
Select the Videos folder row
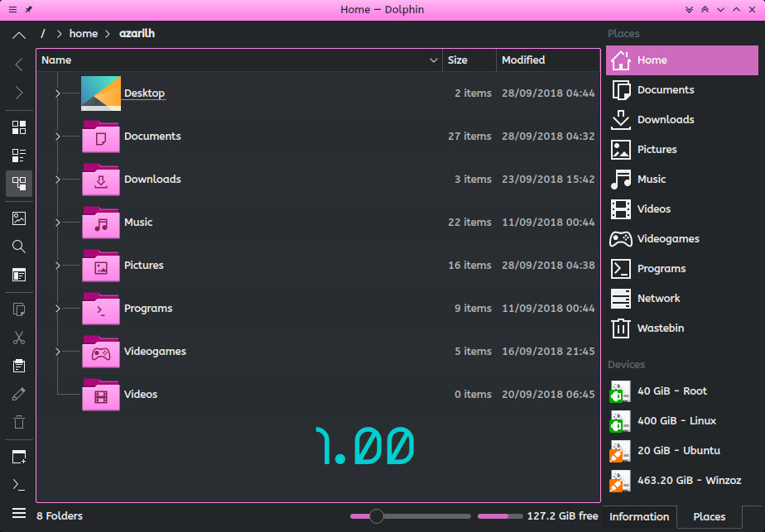click(318, 395)
